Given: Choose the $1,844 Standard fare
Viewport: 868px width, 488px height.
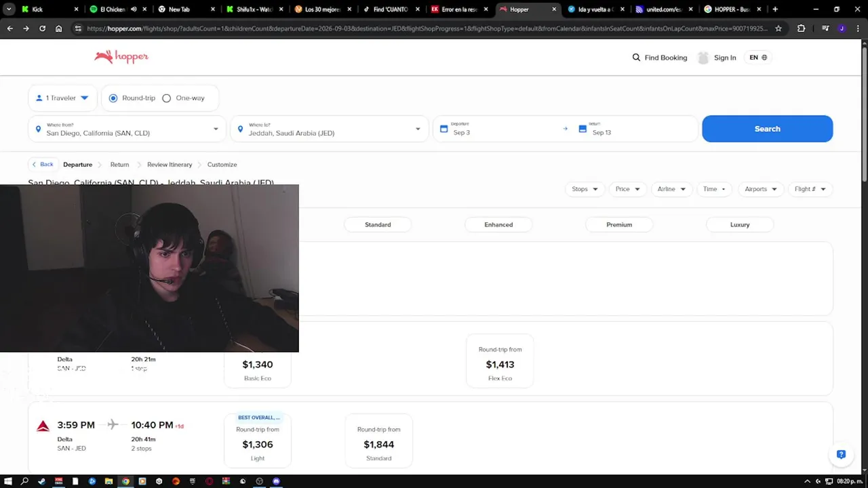Looking at the screenshot, I should [x=378, y=441].
